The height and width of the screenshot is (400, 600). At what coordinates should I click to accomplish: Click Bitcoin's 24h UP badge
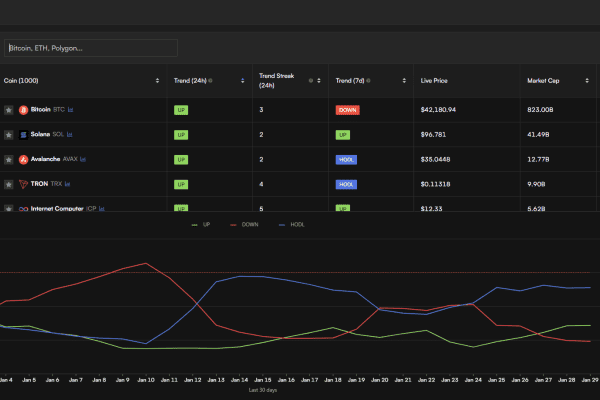[x=181, y=110]
